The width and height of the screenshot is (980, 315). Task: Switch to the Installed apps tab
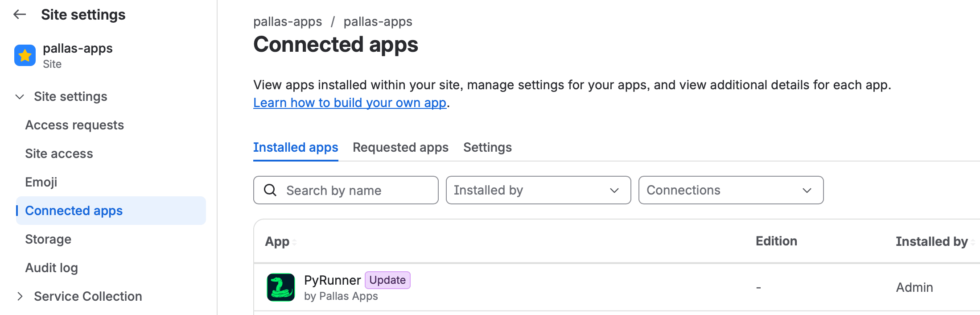pos(296,147)
